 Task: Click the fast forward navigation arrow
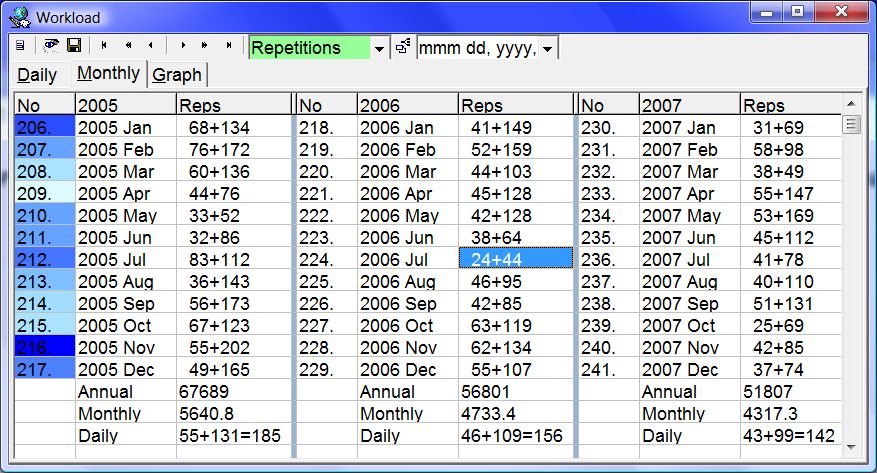205,47
